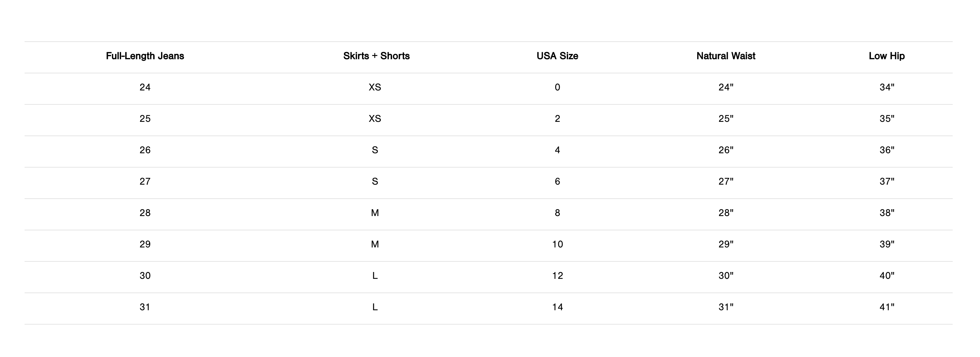The image size is (980, 357).
Task: Click the Natural Waist column header
Action: [725, 56]
